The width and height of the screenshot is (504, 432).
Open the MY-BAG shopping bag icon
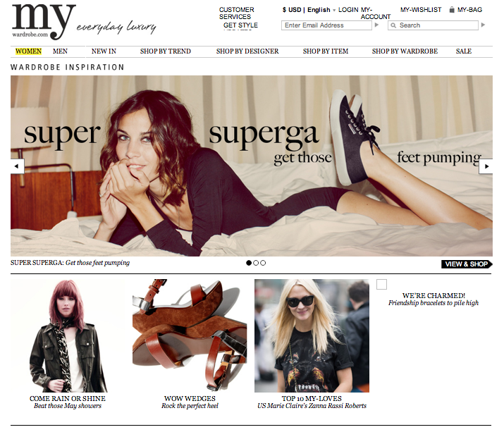pyautogui.click(x=452, y=10)
